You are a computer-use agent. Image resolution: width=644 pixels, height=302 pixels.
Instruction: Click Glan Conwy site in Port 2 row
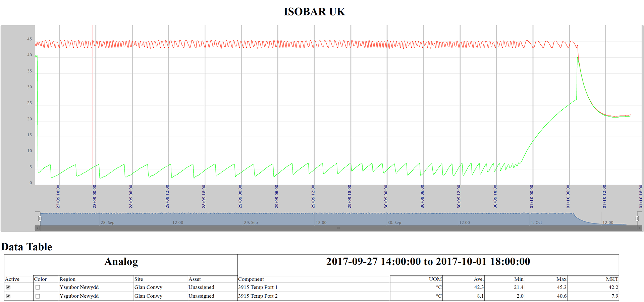[x=148, y=296]
